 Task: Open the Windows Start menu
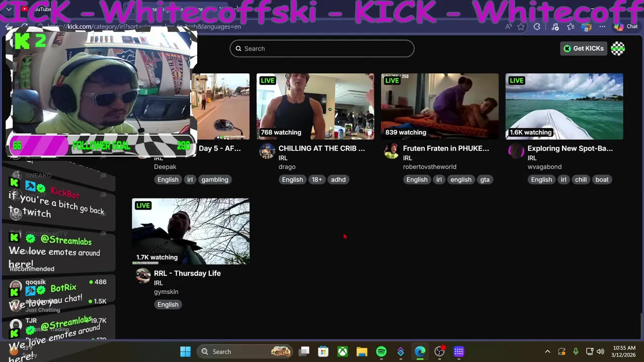point(186,351)
